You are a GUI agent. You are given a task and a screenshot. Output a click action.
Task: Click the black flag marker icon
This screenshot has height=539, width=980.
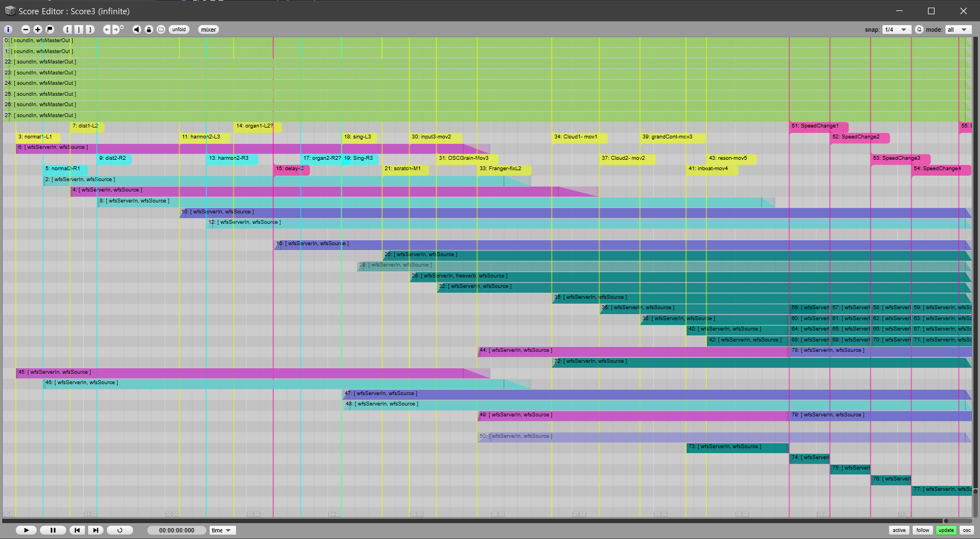pyautogui.click(x=50, y=30)
